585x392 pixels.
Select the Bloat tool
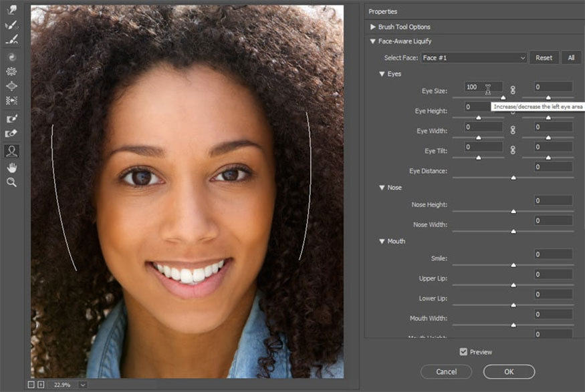point(11,87)
